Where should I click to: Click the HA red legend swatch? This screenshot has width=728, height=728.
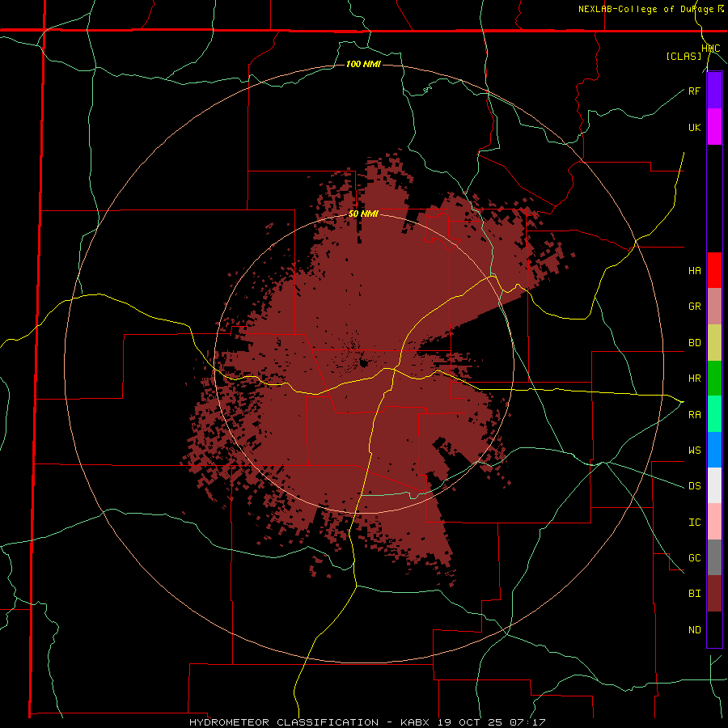click(x=714, y=270)
